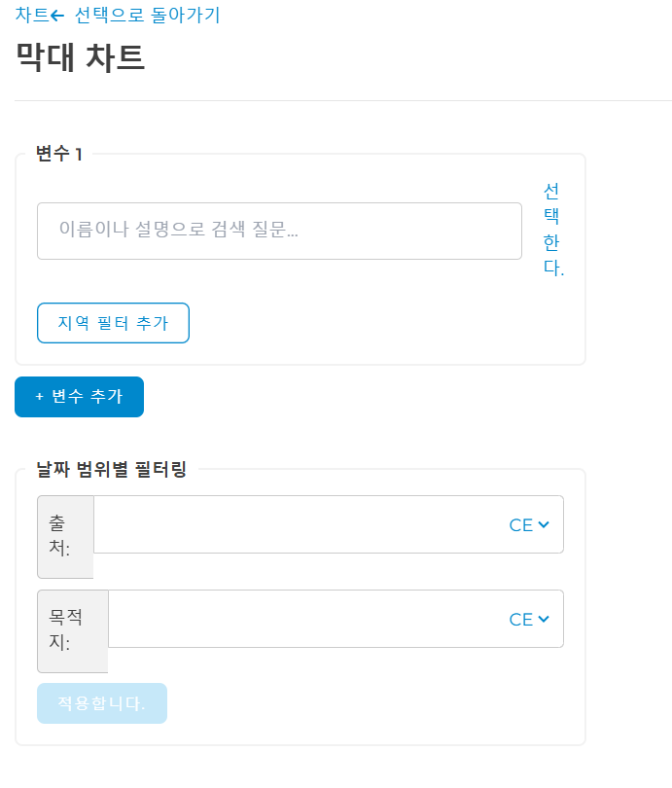The height and width of the screenshot is (788, 672).
Task: Click the 출처: label box
Action: pyautogui.click(x=65, y=536)
